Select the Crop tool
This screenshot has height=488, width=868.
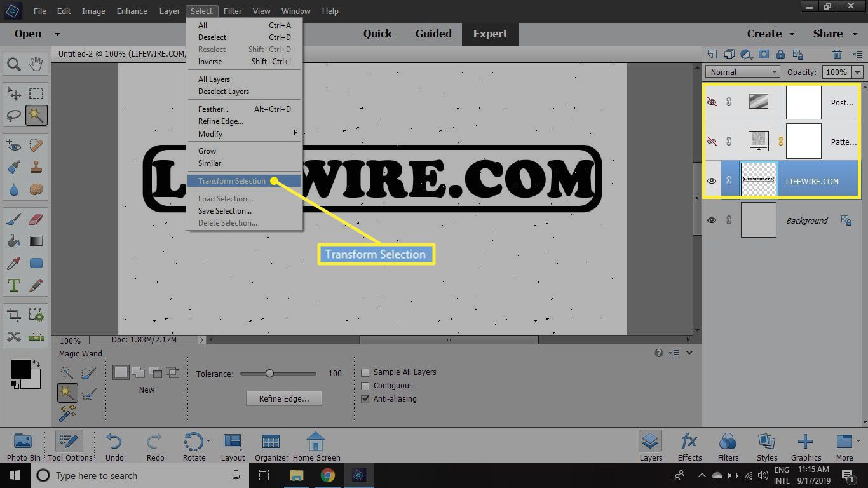click(14, 315)
